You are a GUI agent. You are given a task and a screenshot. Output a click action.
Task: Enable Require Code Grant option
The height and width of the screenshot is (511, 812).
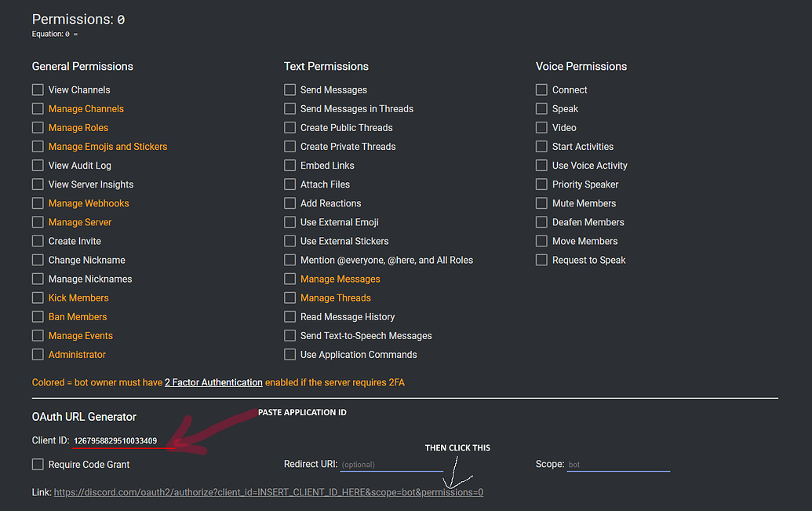[38, 465]
